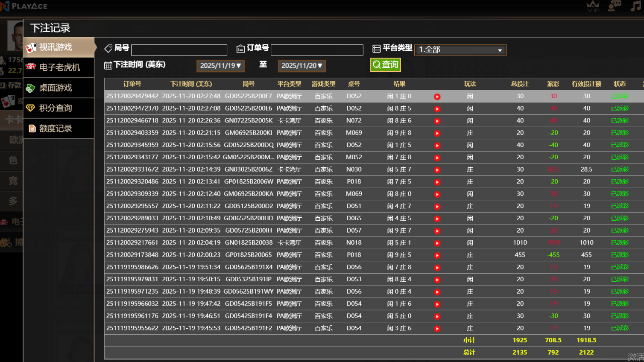Open the end date 2025/11/20 picker
Viewport: 644px width, 362px height.
point(302,66)
